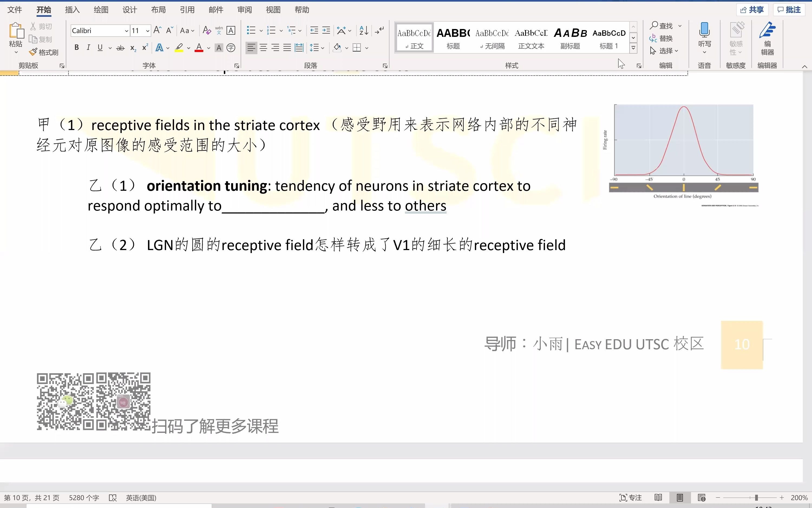Switch to the Review tab
812x508 pixels.
click(x=244, y=10)
